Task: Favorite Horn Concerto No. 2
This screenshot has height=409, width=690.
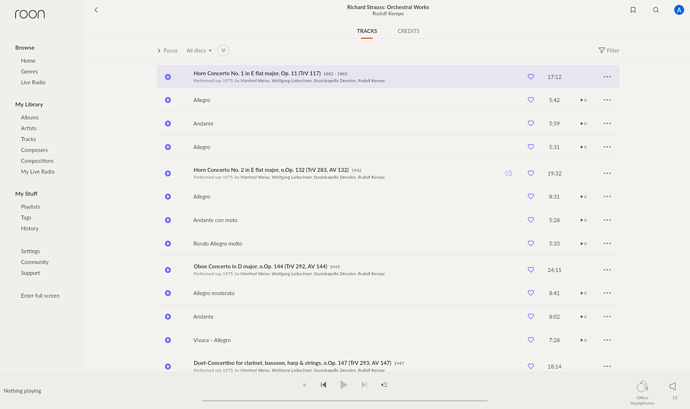Action: [531, 173]
